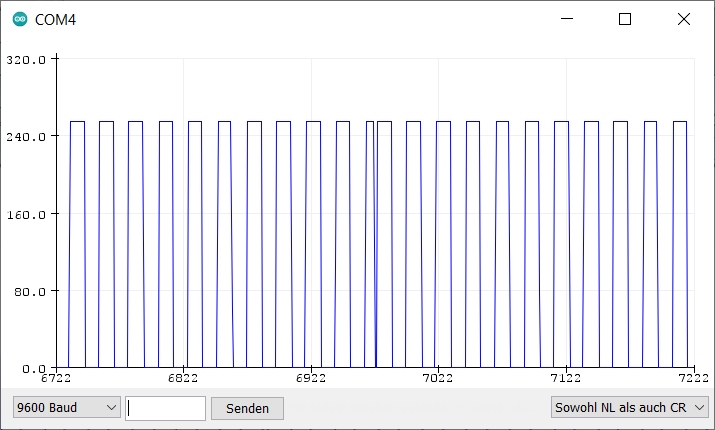The height and width of the screenshot is (430, 715).
Task: Expand the 'Sowohl NL als auch CR' dropdown
Action: (630, 408)
